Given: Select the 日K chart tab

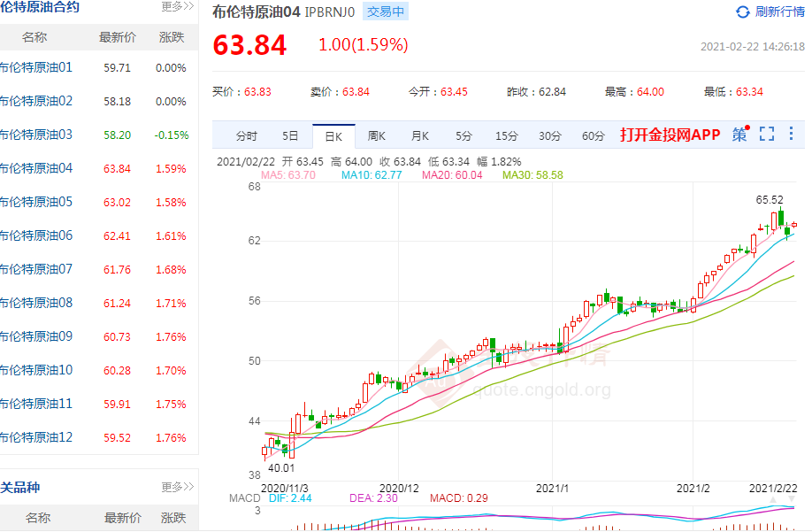Looking at the screenshot, I should (x=333, y=136).
